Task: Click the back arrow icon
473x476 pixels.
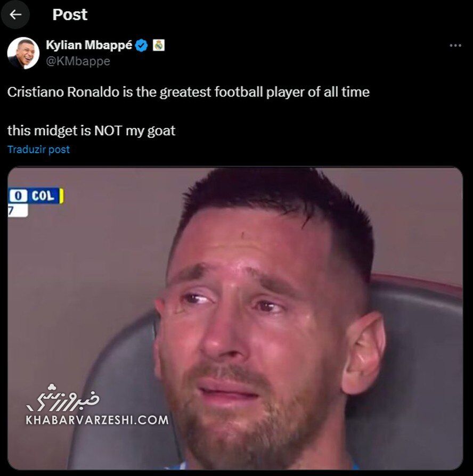Action: (15, 14)
